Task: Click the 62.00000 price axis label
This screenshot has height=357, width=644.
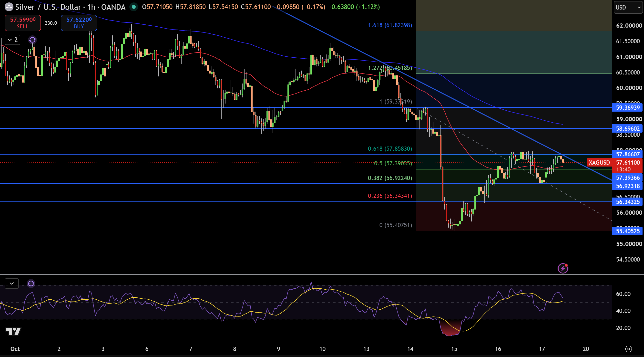Action: [x=629, y=26]
